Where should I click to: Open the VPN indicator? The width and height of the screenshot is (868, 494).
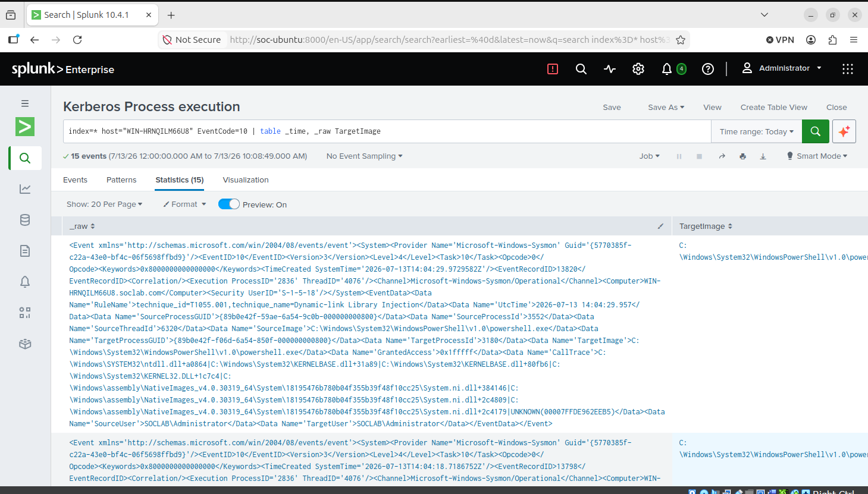point(780,40)
